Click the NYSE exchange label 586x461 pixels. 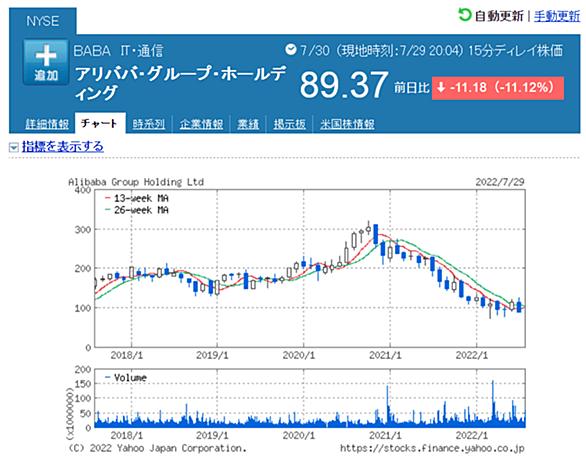pyautogui.click(x=43, y=21)
